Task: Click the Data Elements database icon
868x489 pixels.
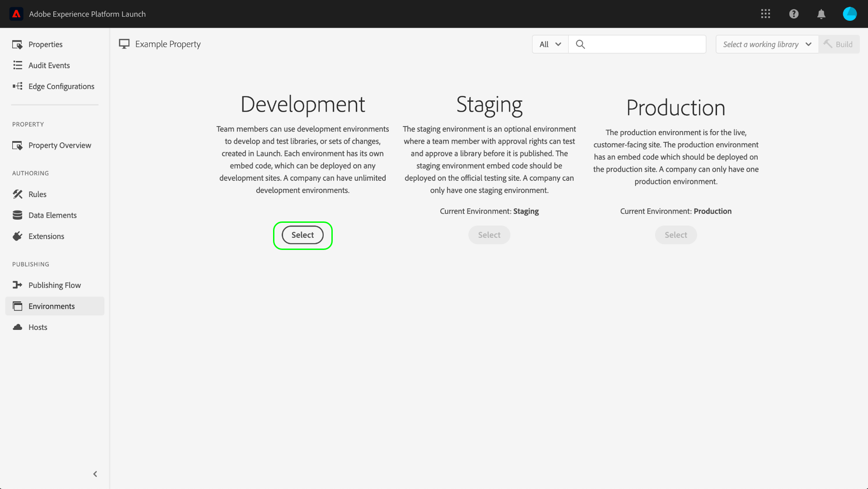Action: coord(18,215)
